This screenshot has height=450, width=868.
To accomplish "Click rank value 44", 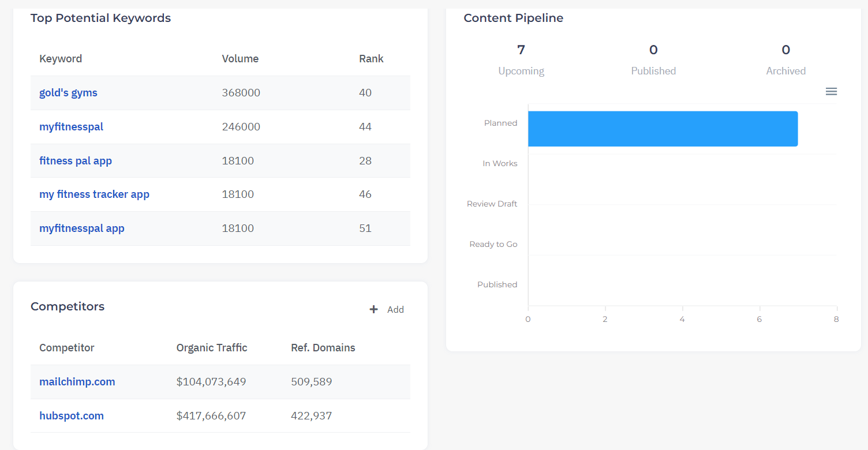I will [365, 127].
